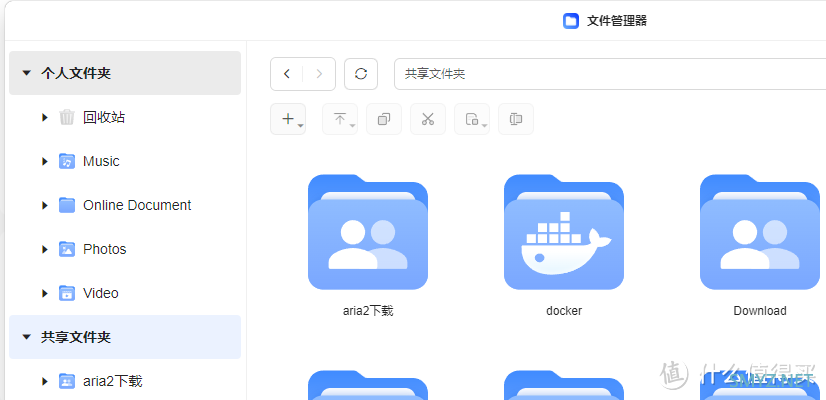Open sidebar aria2下载 tree label
The image size is (826, 400).
(x=113, y=381)
